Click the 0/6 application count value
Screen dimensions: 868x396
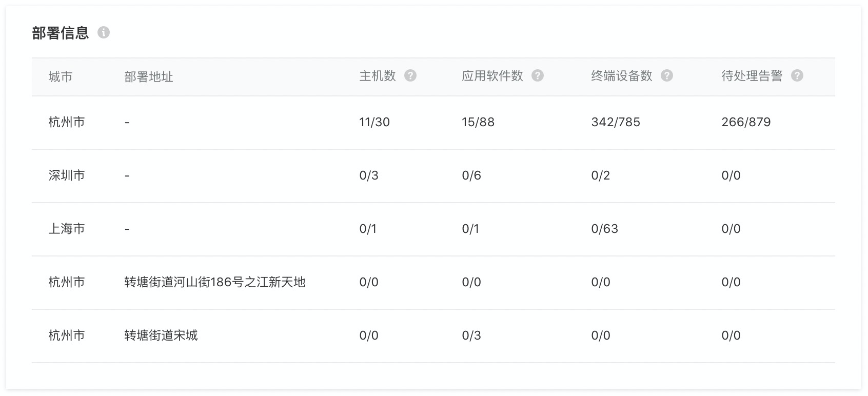[471, 175]
